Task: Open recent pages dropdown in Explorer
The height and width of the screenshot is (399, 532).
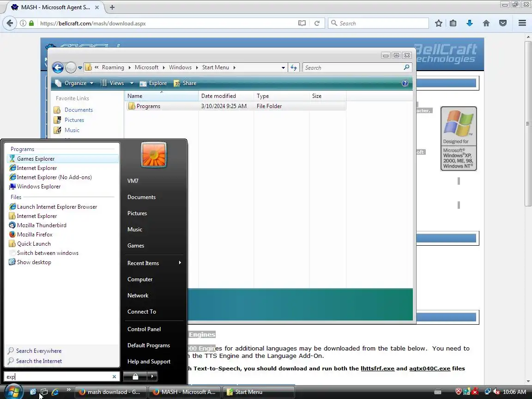Action: point(80,67)
